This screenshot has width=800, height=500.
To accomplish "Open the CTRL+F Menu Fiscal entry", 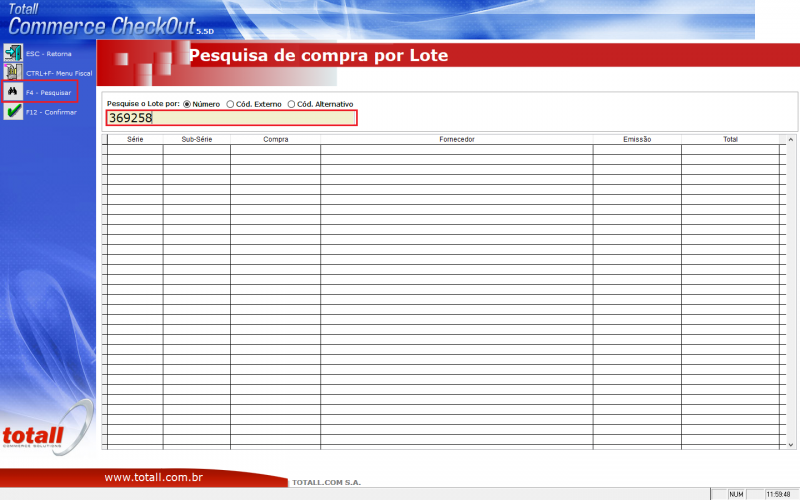I will click(59, 73).
